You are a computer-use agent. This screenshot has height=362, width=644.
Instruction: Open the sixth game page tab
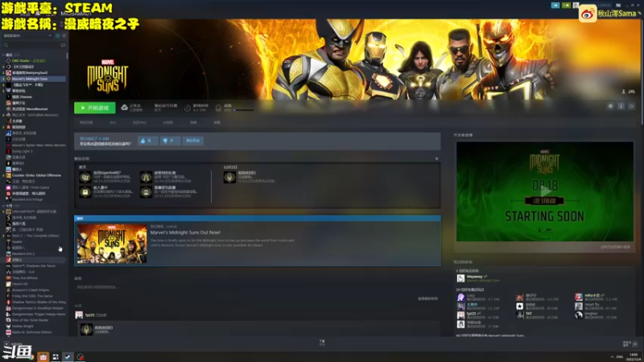point(217,122)
